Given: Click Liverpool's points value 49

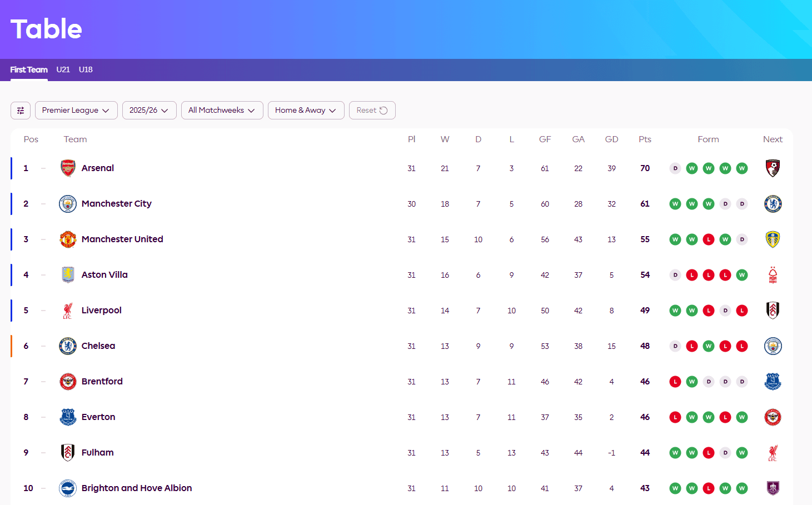Looking at the screenshot, I should point(645,310).
